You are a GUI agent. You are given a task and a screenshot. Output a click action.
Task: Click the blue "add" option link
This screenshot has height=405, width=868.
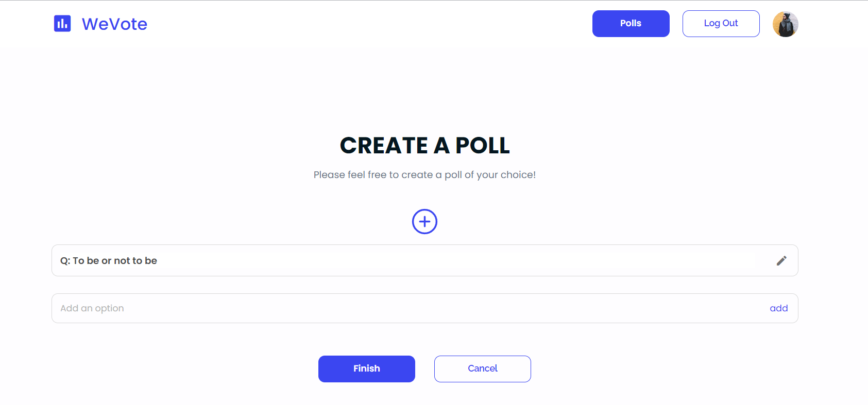778,308
